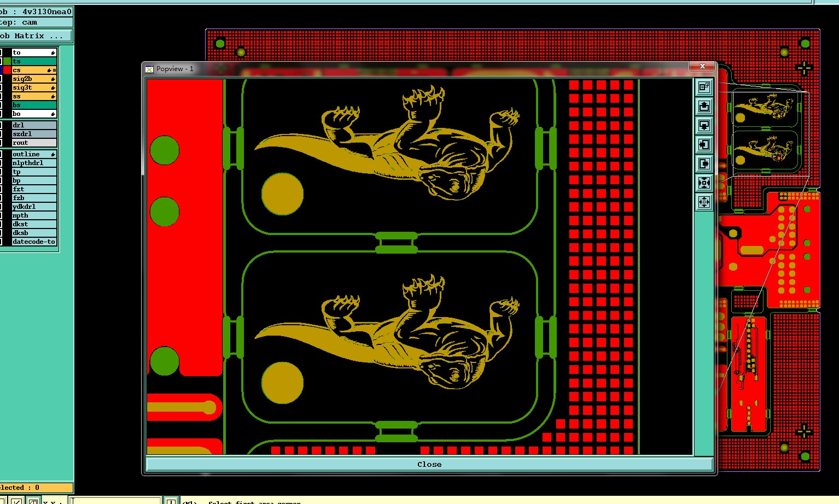
Task: Pan the Popview left with the left-arrow icon
Action: [704, 144]
